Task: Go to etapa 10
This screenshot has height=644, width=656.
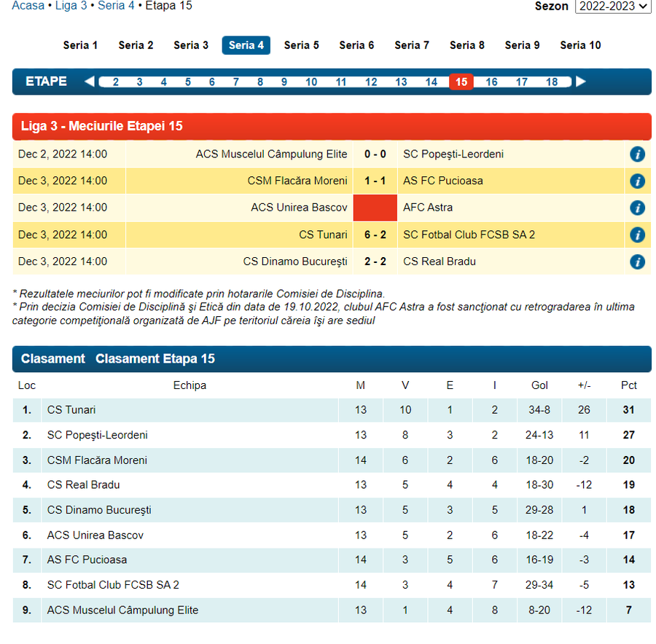Action: 311,82
